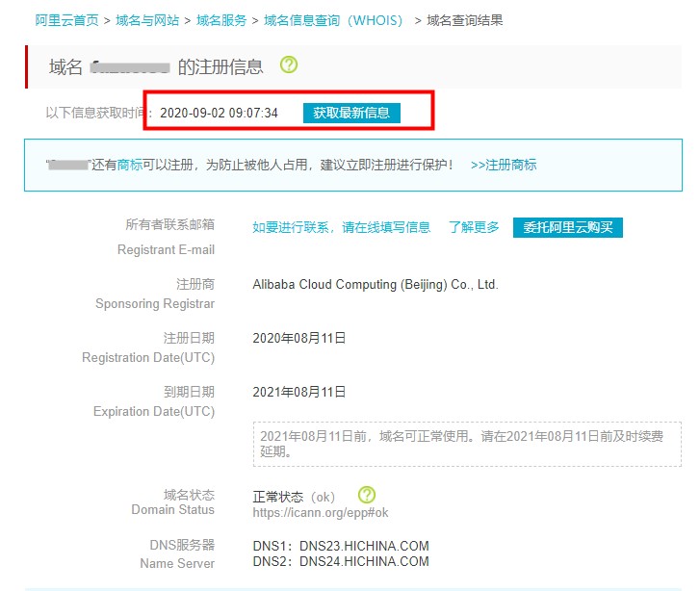700x591 pixels.
Task: Go to 阿里云首页 in the breadcrumb
Action: (66, 20)
